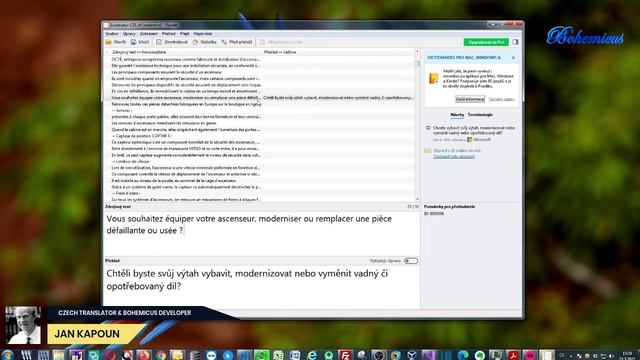
Task: Click the green Upgradovat na Pro button
Action: click(x=486, y=42)
